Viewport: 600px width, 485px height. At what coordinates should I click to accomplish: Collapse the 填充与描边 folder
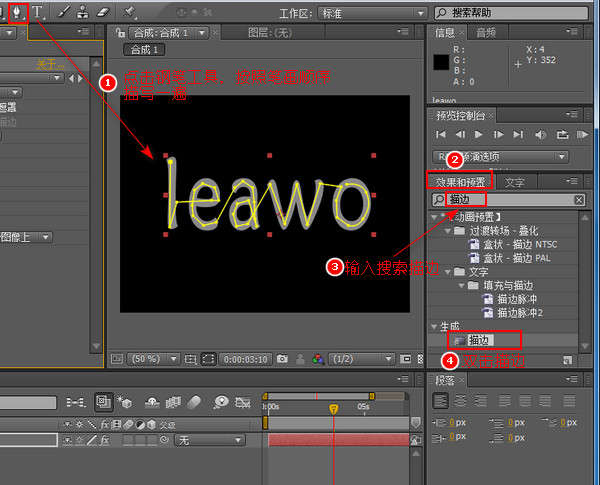(462, 286)
